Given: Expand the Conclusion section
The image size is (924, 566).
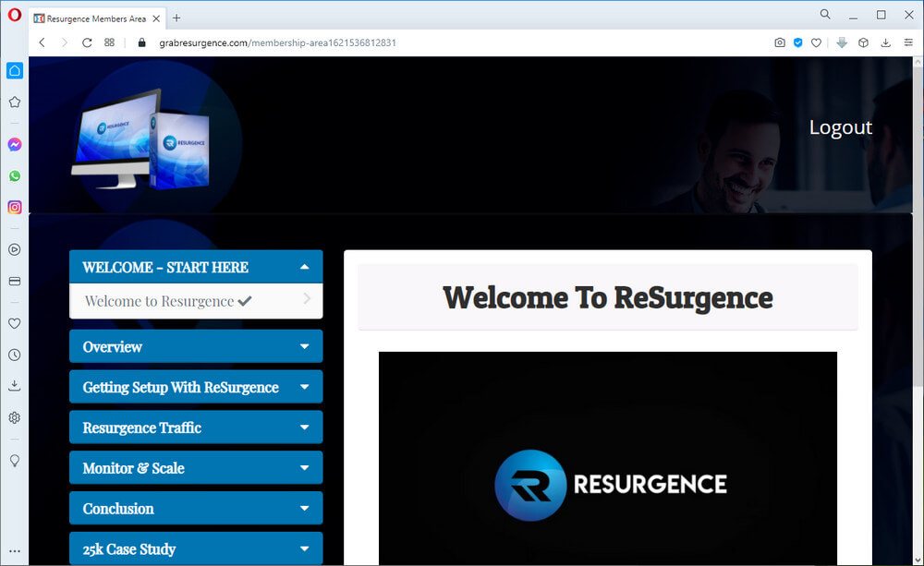Looking at the screenshot, I should (x=196, y=508).
